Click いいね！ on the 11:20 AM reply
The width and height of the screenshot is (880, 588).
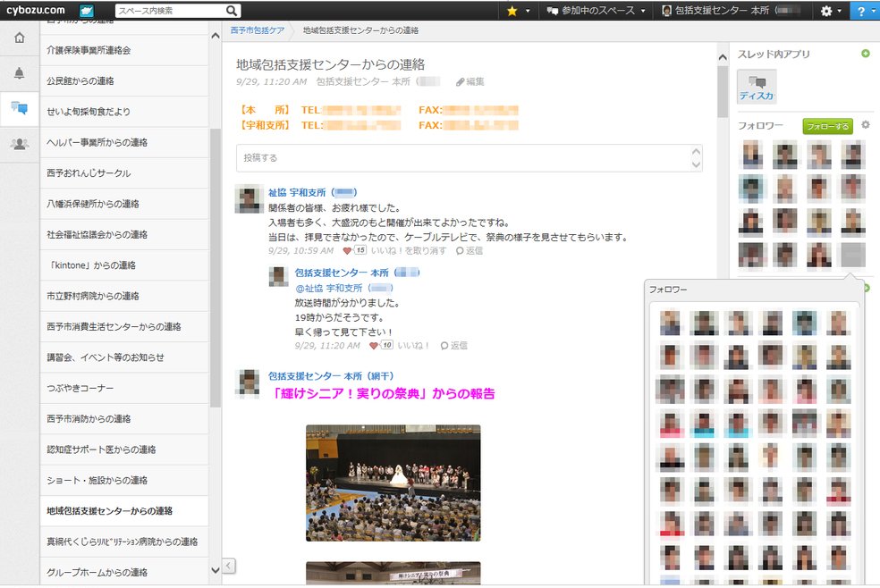coord(414,345)
